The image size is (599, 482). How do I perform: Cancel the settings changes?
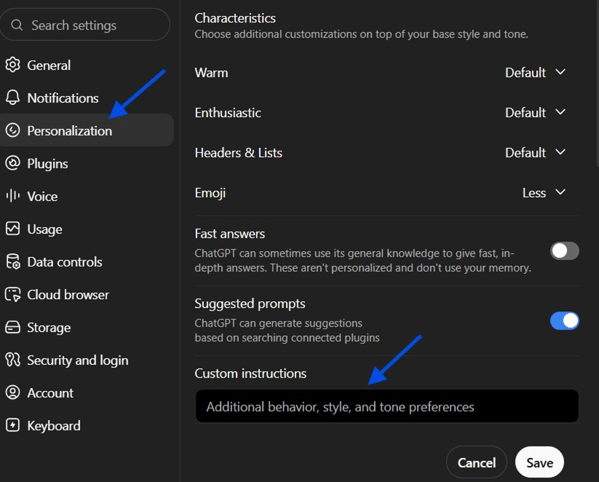pos(476,463)
